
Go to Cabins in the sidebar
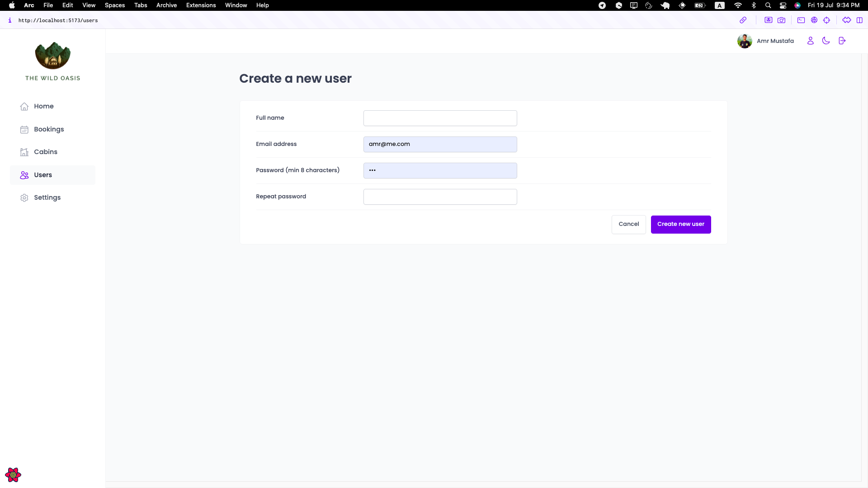46,152
